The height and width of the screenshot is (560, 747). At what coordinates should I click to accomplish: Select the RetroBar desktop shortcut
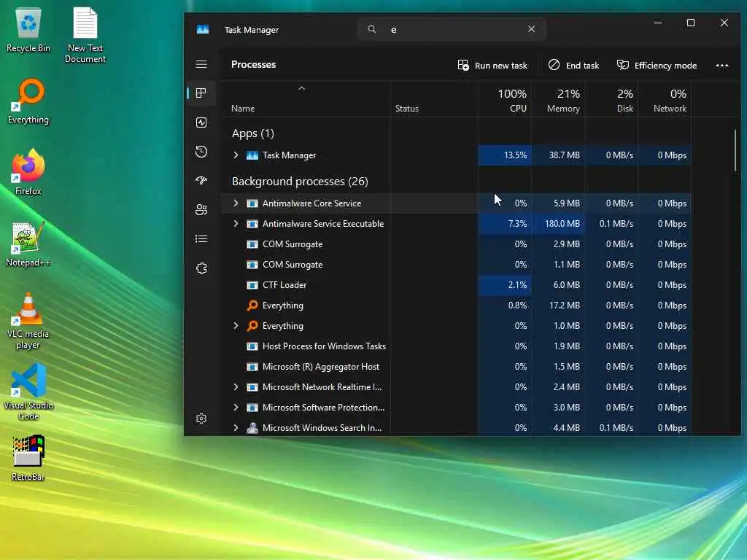28,458
